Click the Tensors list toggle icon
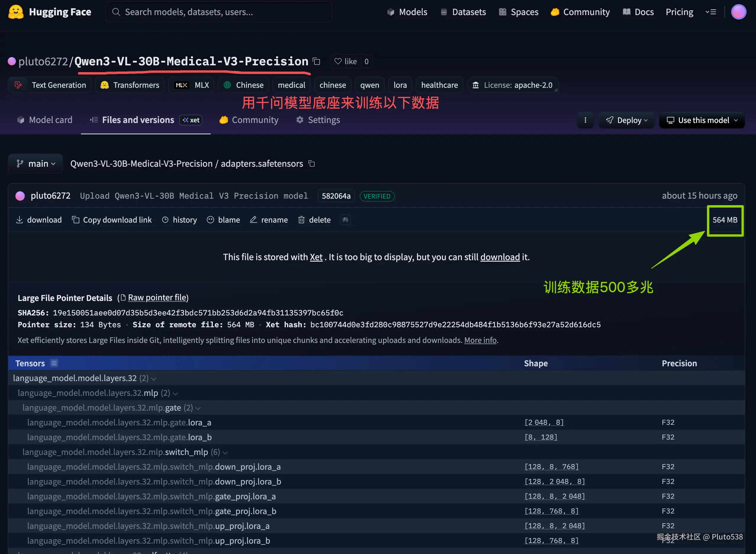The width and height of the screenshot is (756, 554). [54, 363]
